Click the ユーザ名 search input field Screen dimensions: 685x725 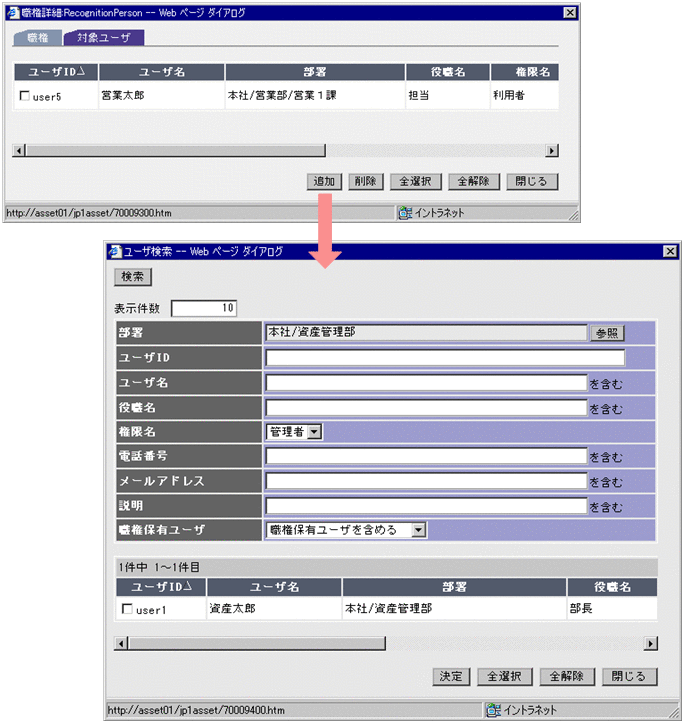(426, 383)
